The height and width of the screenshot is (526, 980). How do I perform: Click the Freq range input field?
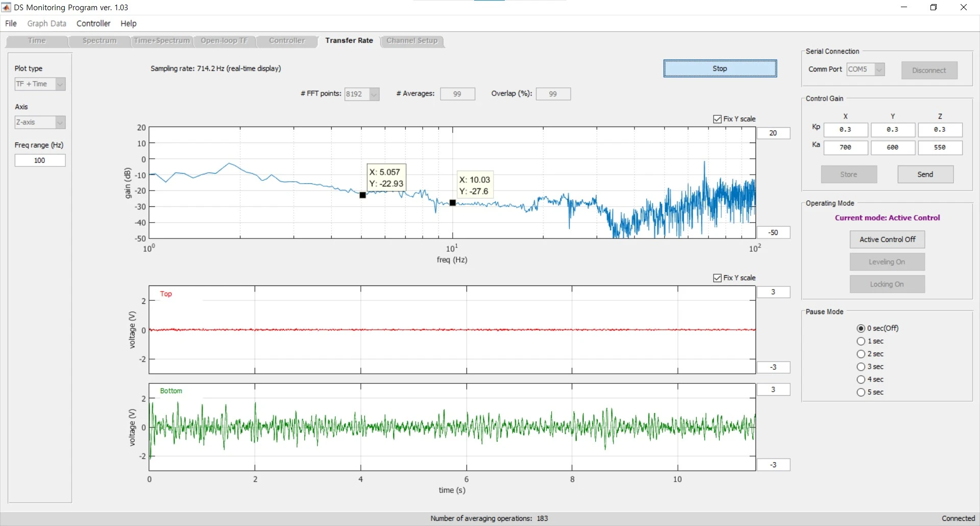40,160
